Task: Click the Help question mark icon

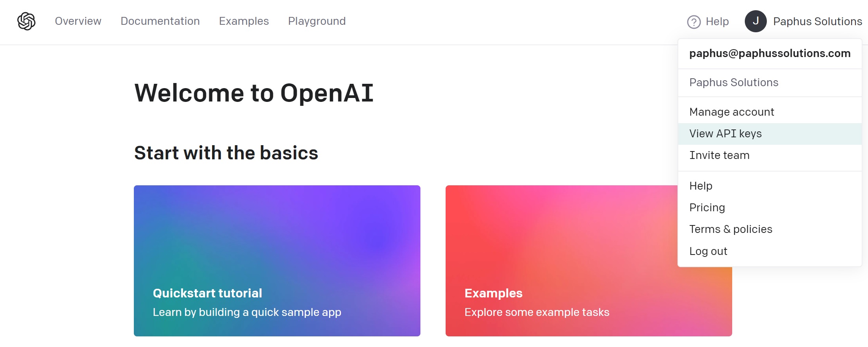Action: pos(694,22)
